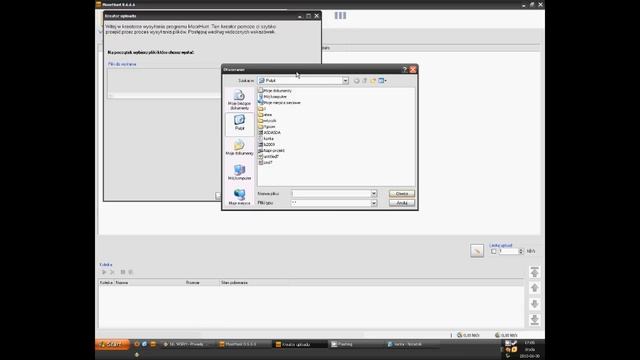Select 'Moje dokumenty' in the file list
The height and width of the screenshot is (360, 640).
(275, 91)
